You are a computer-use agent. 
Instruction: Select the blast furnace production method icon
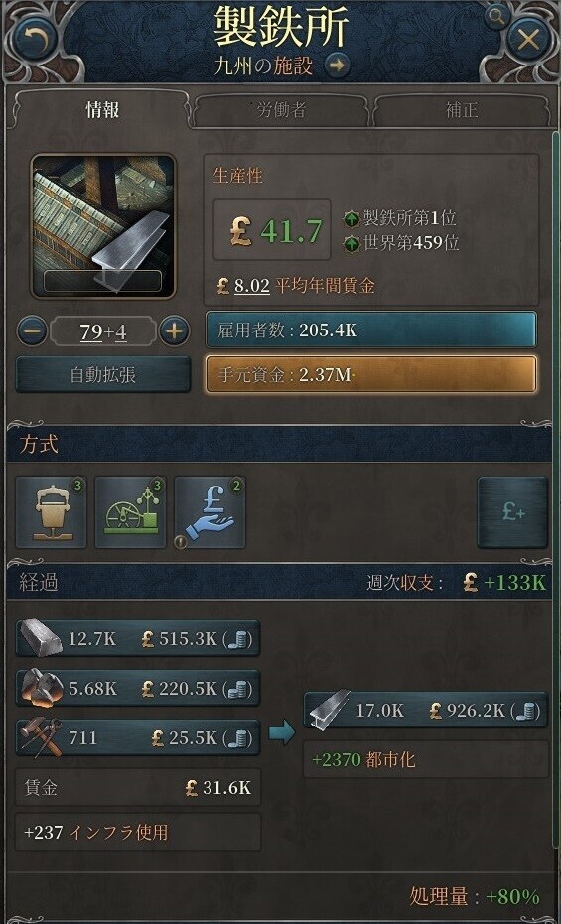pyautogui.click(x=51, y=512)
